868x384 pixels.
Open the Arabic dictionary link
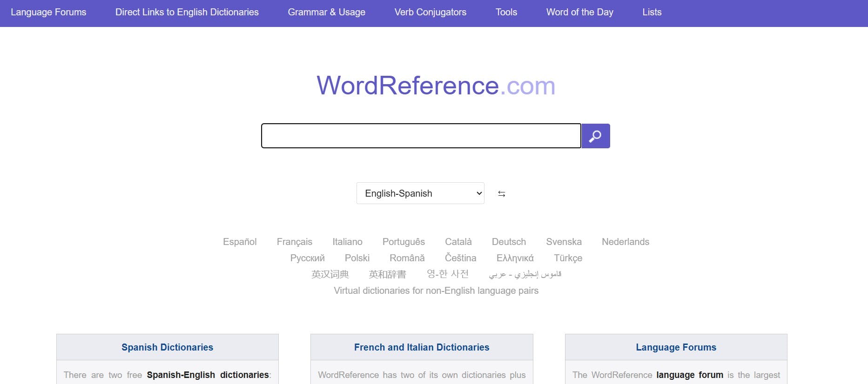tap(525, 274)
